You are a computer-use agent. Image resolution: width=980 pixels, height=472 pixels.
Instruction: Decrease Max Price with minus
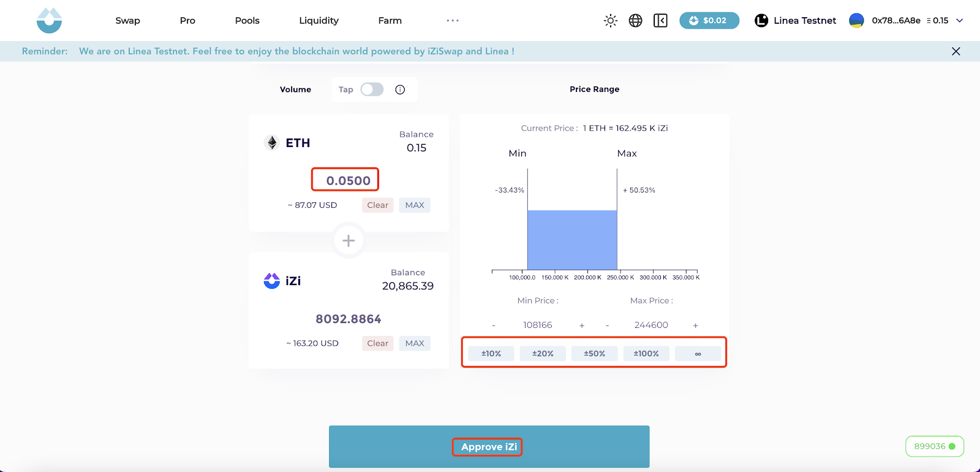point(607,325)
